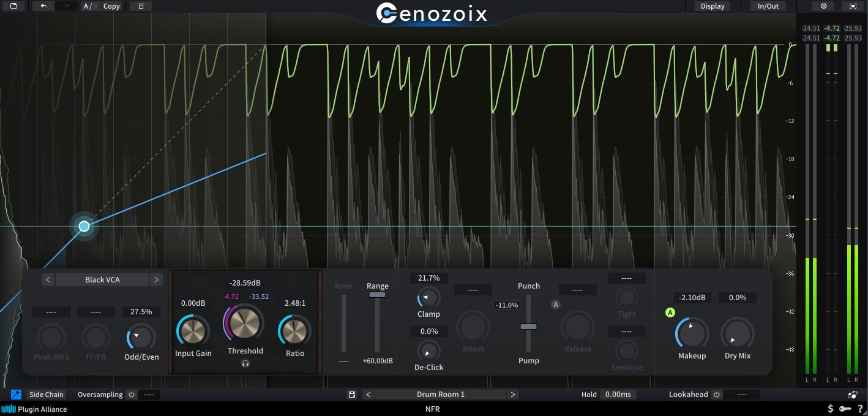Go to preset after Drum Room 1
The width and height of the screenshot is (868, 416).
pos(513,395)
